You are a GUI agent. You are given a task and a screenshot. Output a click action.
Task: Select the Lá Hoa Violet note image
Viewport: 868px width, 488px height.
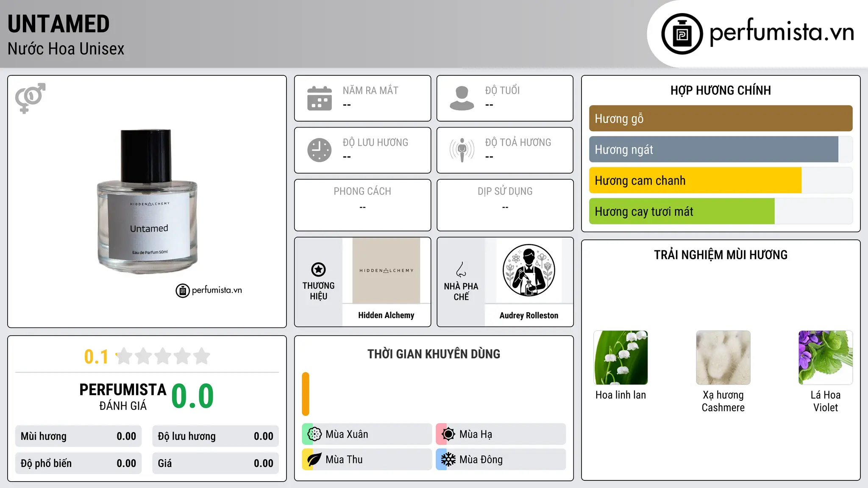pyautogui.click(x=826, y=358)
